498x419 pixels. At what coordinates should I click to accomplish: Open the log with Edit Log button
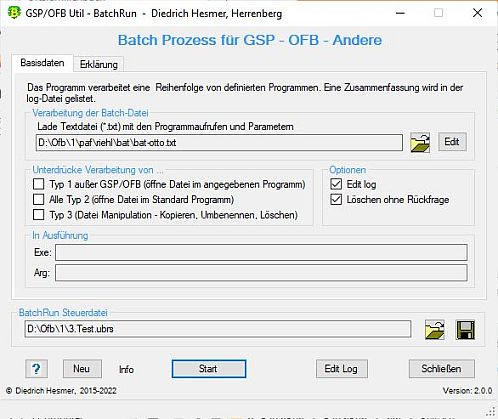342,369
